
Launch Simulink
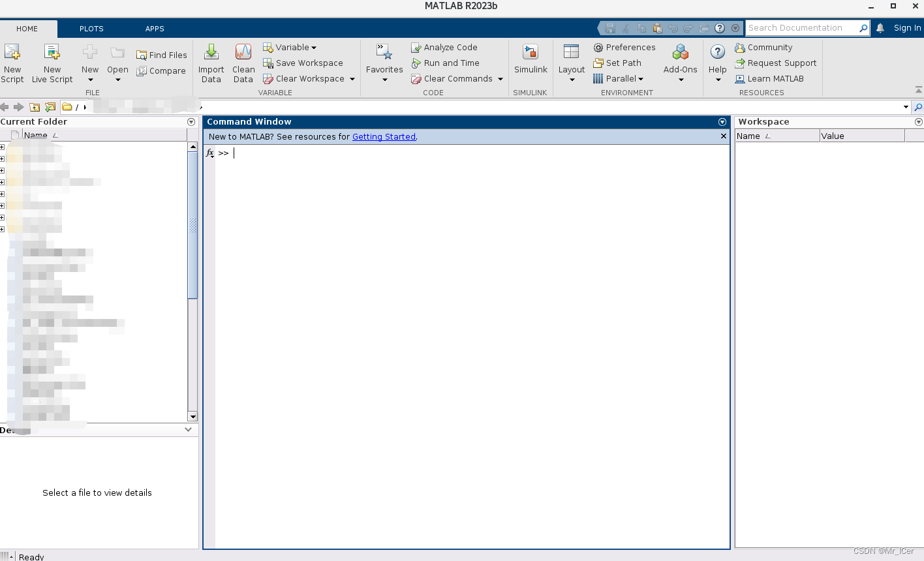[531, 59]
